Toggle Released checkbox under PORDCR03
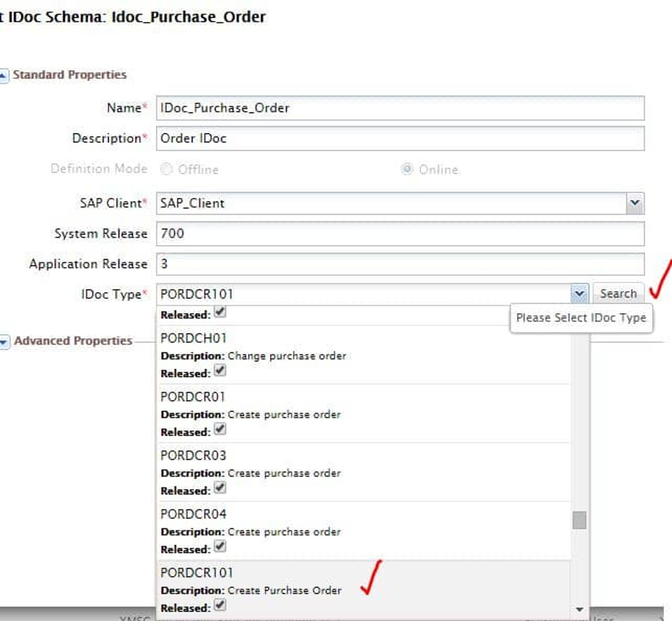This screenshot has width=672, height=621. click(x=220, y=488)
